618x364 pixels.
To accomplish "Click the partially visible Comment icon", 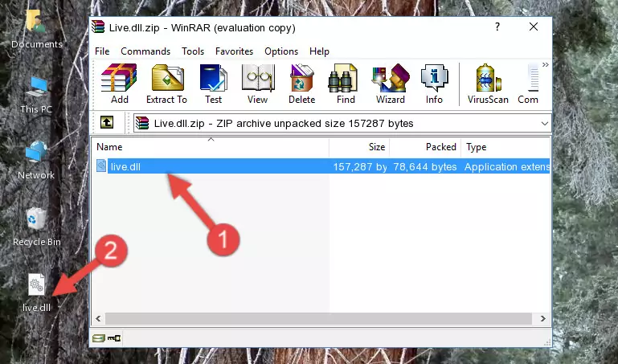I will [528, 84].
